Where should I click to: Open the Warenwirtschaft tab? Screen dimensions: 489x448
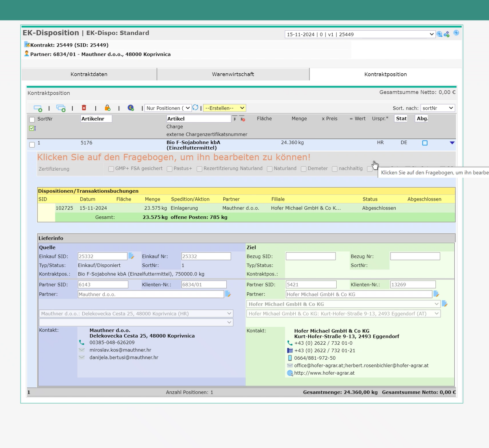click(x=233, y=74)
